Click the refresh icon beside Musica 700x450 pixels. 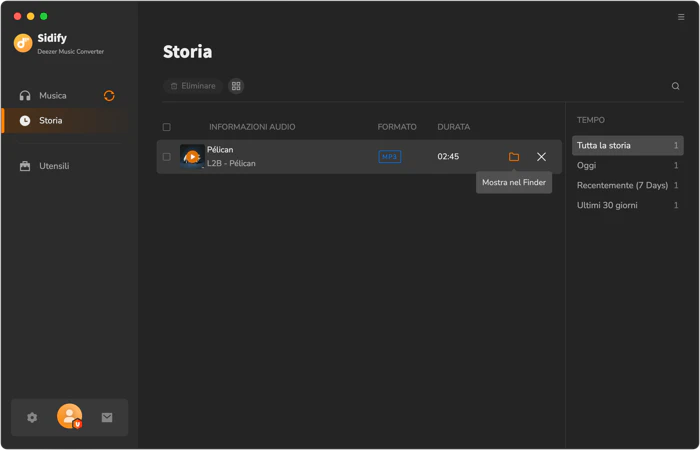pyautogui.click(x=109, y=96)
